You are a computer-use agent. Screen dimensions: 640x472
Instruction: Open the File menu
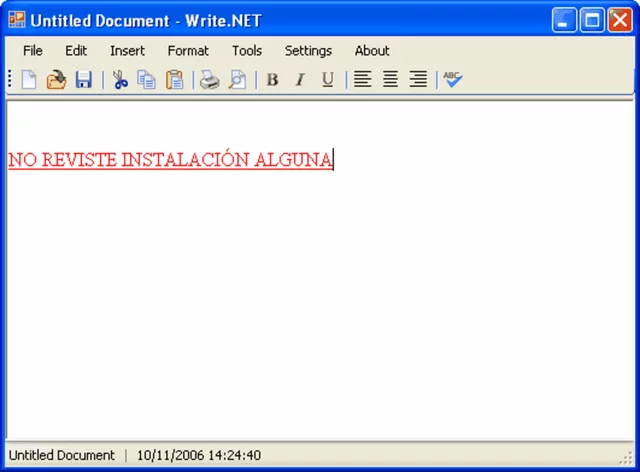[x=33, y=51]
